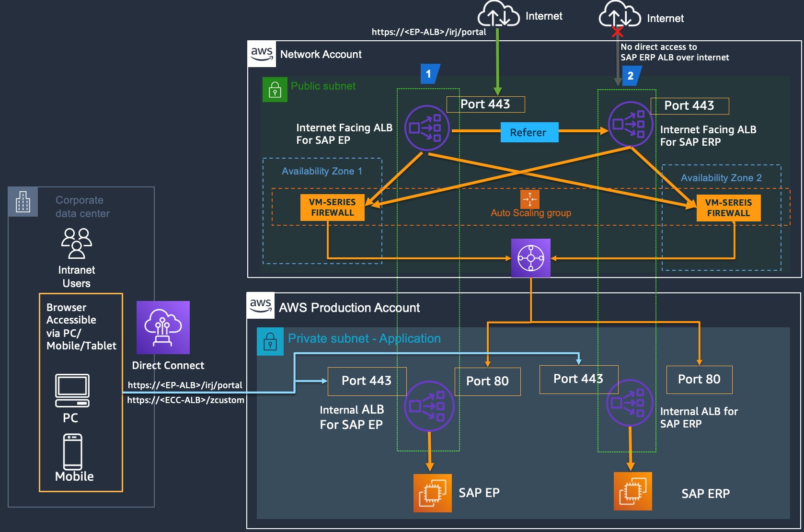
Task: Click the Auto Scaling group icon
Action: (530, 199)
